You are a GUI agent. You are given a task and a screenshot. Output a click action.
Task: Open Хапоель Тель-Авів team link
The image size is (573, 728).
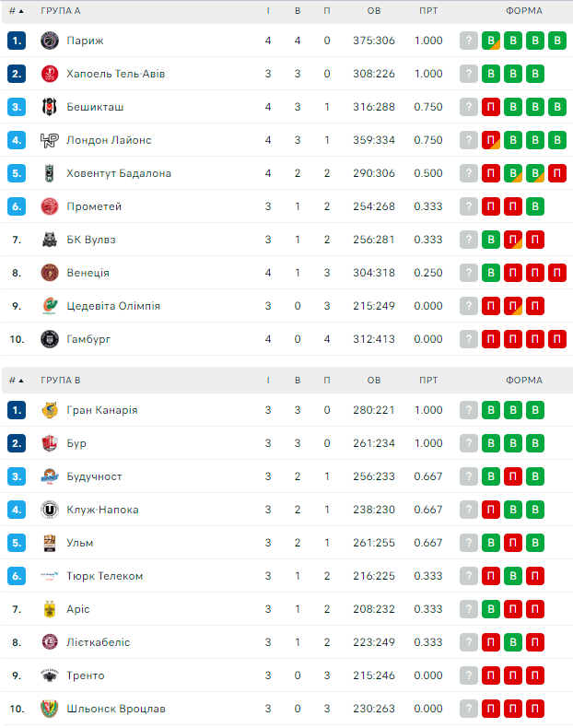115,74
